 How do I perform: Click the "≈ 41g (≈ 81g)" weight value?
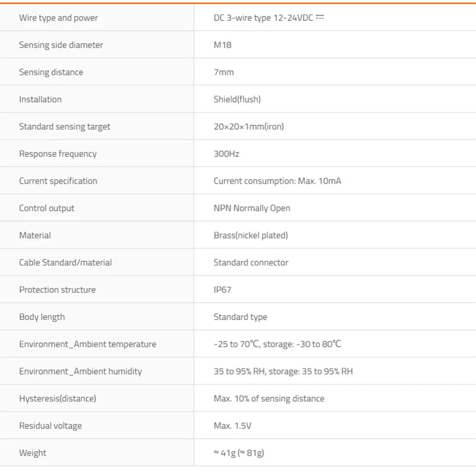239,453
